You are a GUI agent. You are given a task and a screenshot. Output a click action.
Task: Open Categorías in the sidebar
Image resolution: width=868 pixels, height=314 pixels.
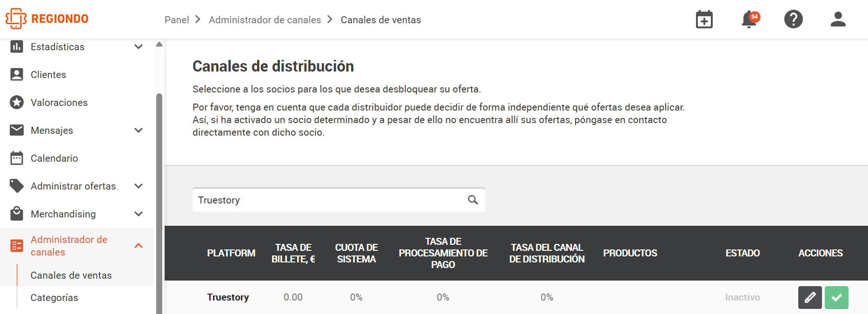pyautogui.click(x=54, y=298)
